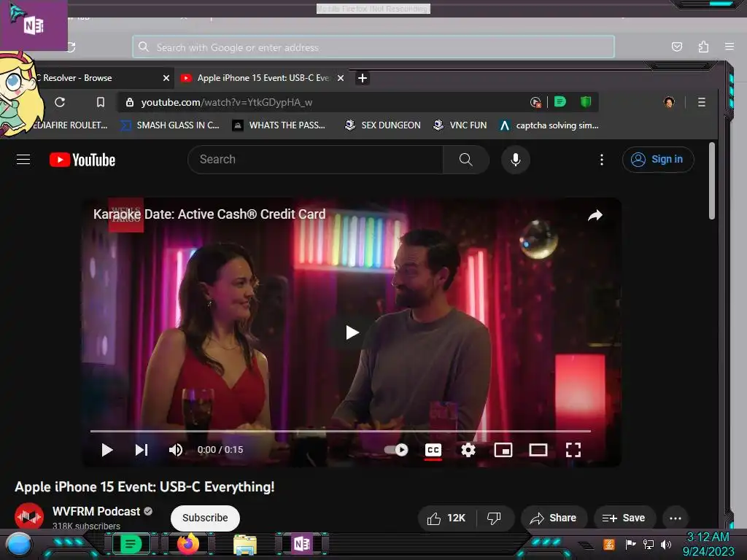Click the YouTube search magnifier button
Image resolution: width=747 pixels, height=560 pixels.
[x=466, y=160]
